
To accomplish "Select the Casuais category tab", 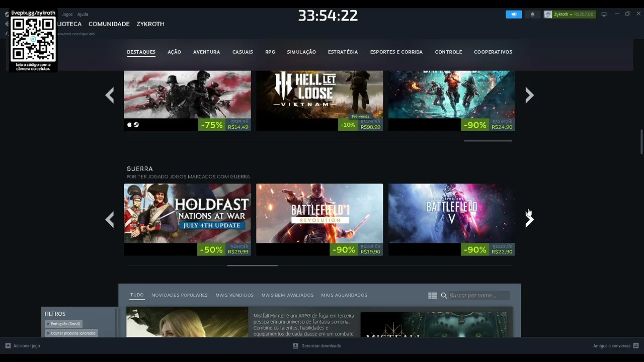I will [243, 52].
